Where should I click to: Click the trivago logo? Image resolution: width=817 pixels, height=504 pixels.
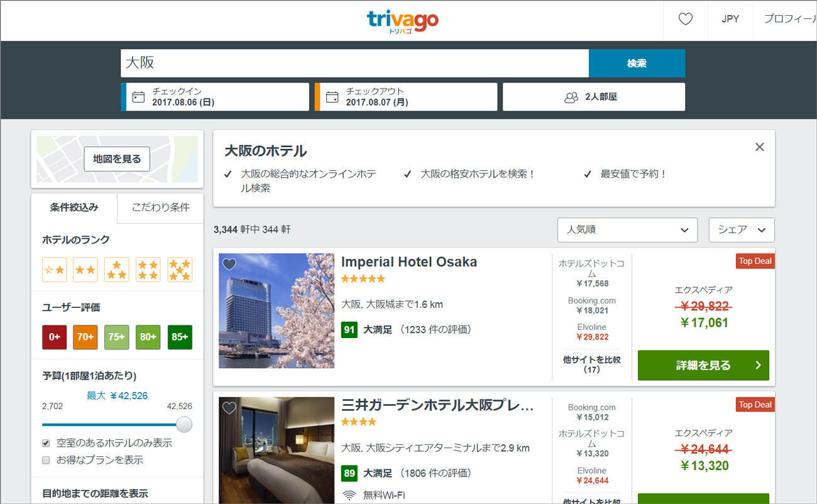point(402,22)
